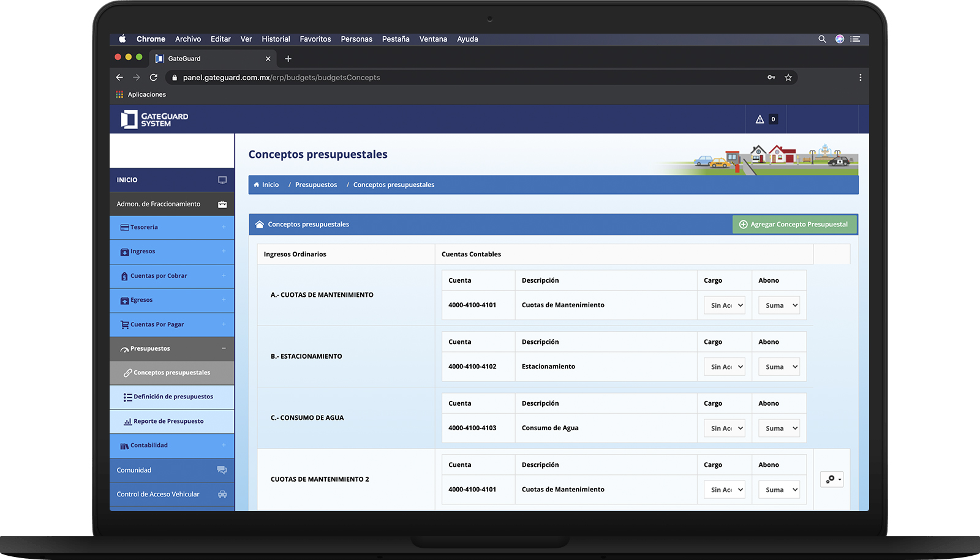Go to Presupuestos breadcrumb link

tap(316, 185)
